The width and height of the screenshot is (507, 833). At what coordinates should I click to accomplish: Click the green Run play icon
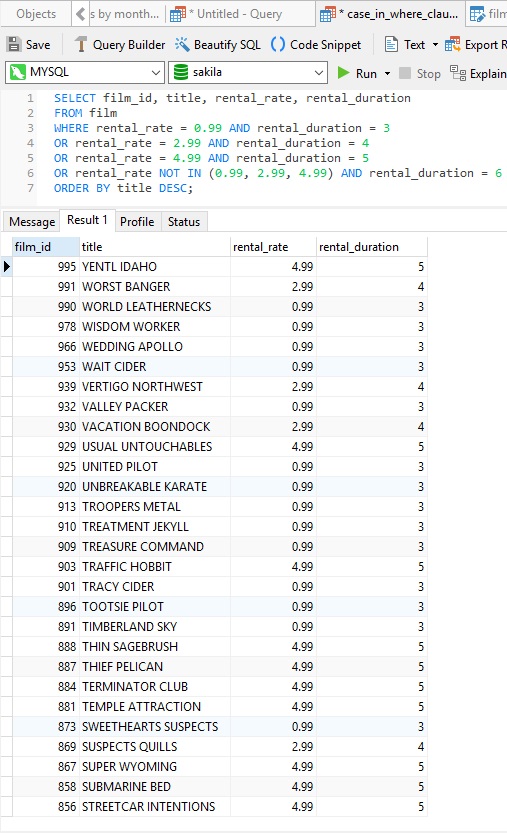[x=343, y=73]
